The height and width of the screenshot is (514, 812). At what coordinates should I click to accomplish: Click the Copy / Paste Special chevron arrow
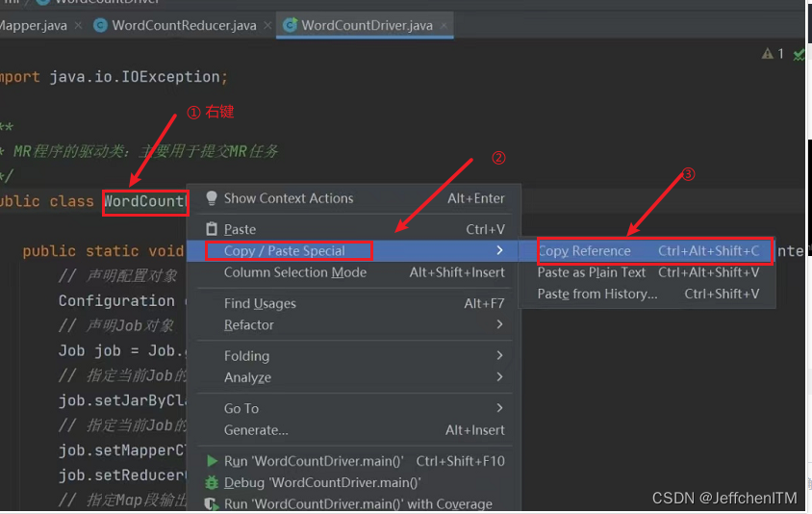499,250
